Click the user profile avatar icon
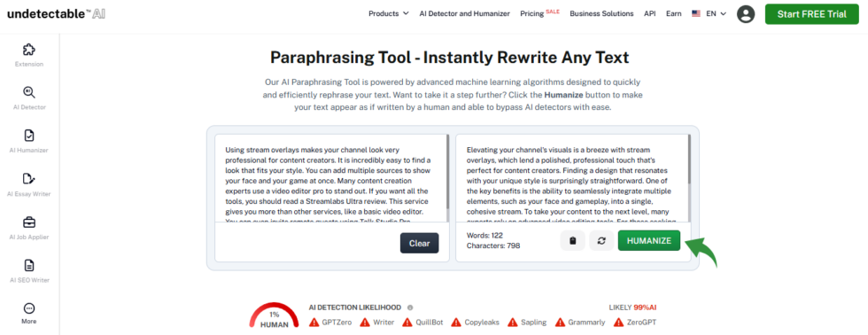 coord(746,14)
